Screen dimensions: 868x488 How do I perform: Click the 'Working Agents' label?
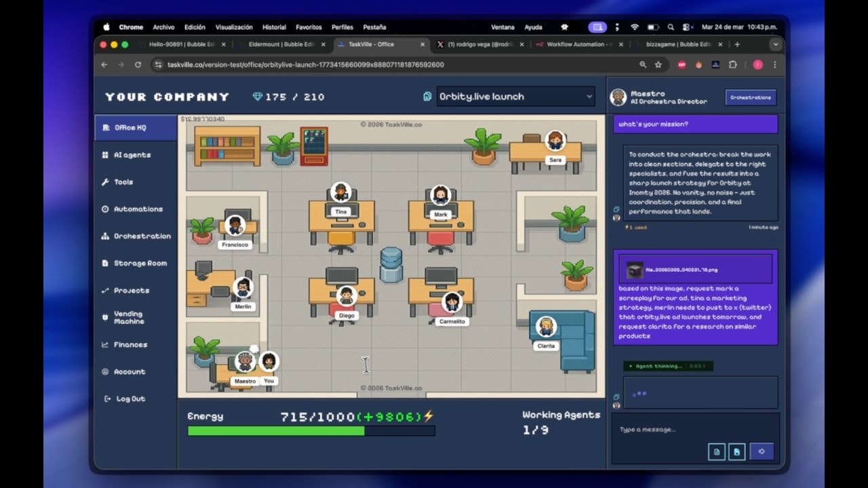[x=561, y=415]
